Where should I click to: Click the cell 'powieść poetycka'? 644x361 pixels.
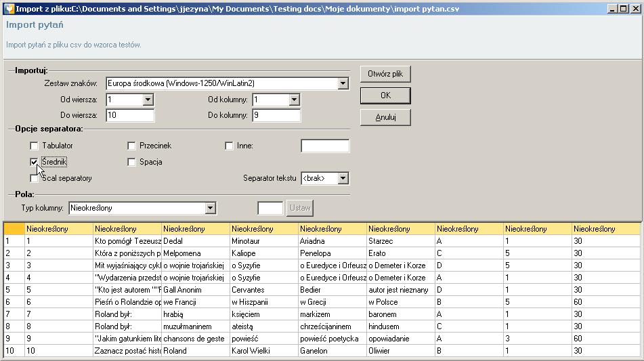pos(332,339)
